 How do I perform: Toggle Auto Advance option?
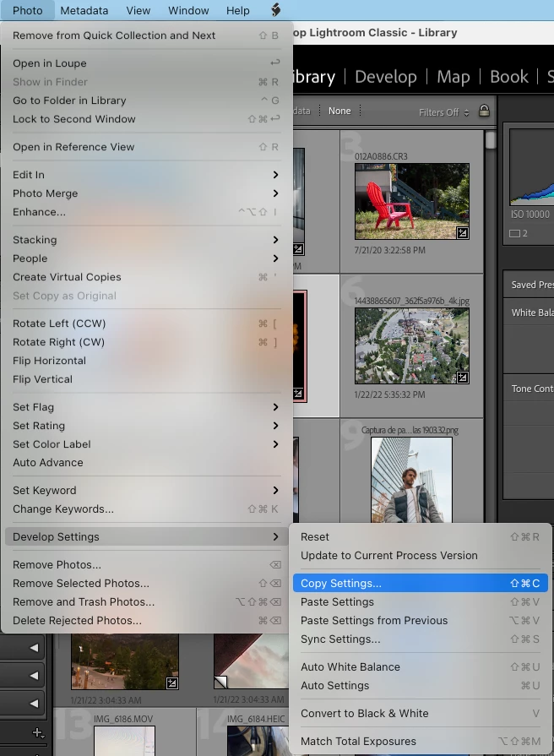145,462
